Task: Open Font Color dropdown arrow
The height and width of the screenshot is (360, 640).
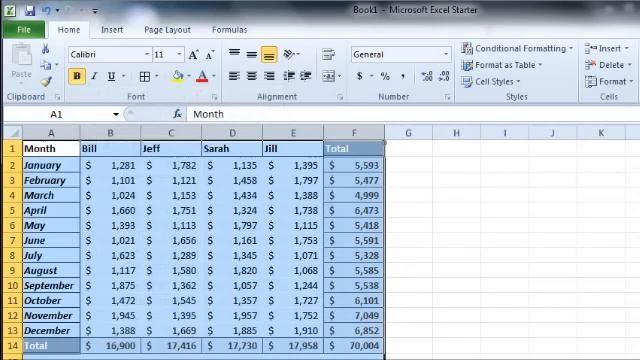Action: point(213,76)
